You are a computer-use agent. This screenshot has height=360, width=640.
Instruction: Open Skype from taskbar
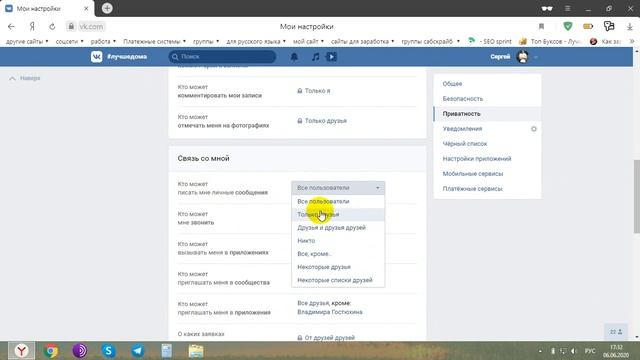pos(109,351)
